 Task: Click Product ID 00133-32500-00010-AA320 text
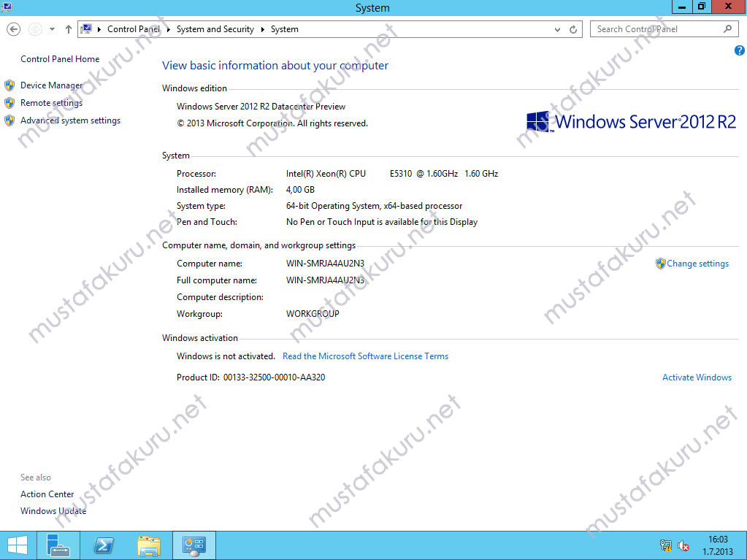250,377
